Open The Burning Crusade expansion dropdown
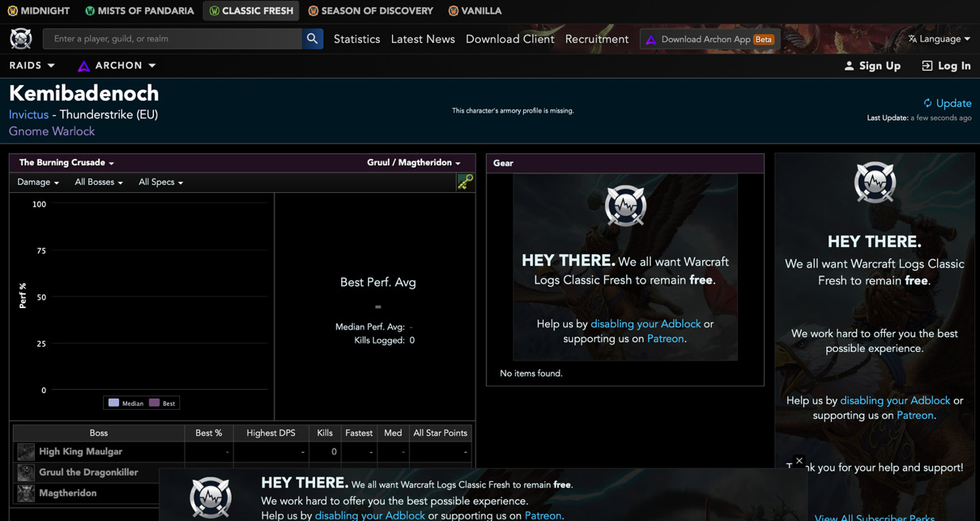 coord(64,162)
